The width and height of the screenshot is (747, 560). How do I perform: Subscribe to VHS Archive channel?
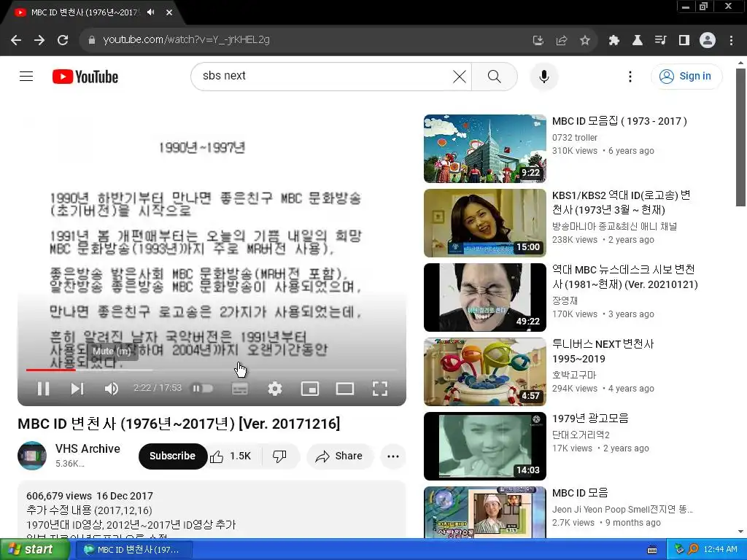pyautogui.click(x=172, y=456)
